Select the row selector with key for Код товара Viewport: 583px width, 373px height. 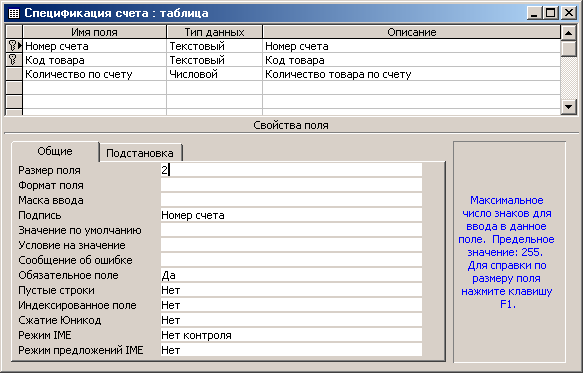tap(14, 60)
